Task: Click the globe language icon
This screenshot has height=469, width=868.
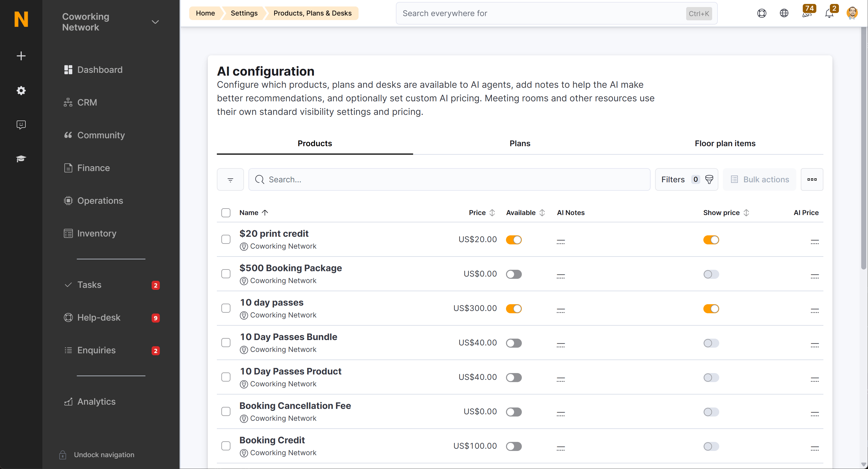Action: 784,13
